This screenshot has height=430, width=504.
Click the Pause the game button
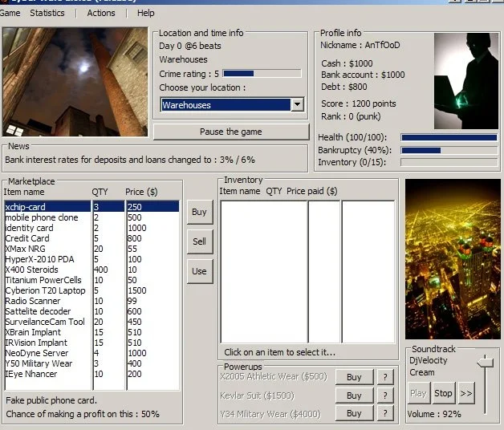point(231,132)
